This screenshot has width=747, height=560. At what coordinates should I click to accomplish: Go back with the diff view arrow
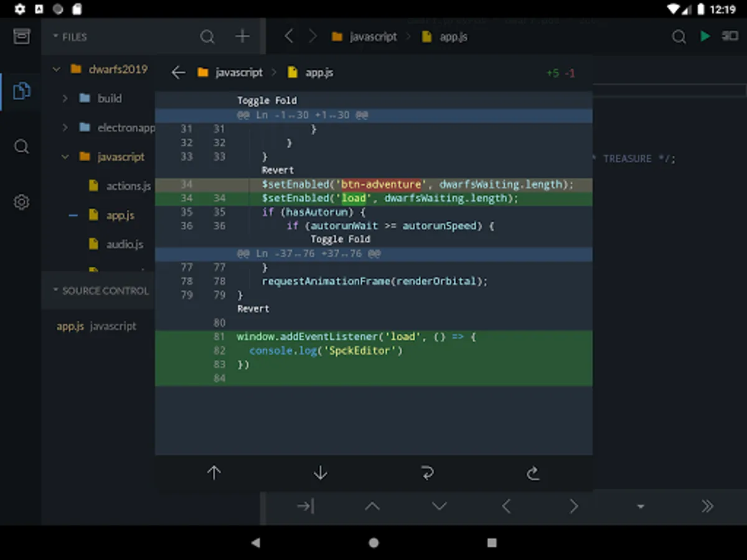point(179,73)
